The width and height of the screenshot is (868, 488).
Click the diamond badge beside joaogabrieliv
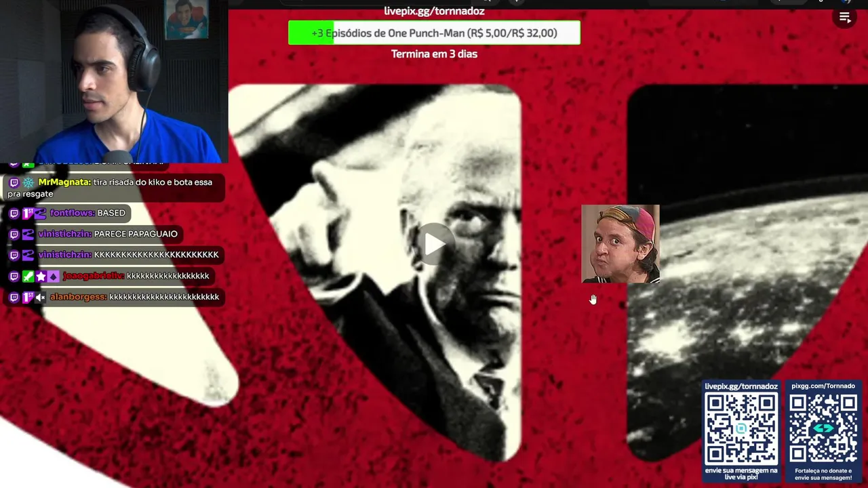tap(54, 277)
